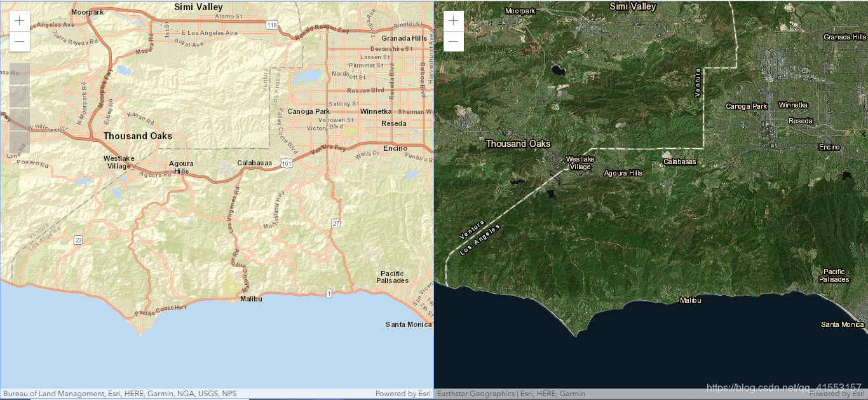
Task: Click the blog.csdn.net URL text
Action: (x=784, y=387)
